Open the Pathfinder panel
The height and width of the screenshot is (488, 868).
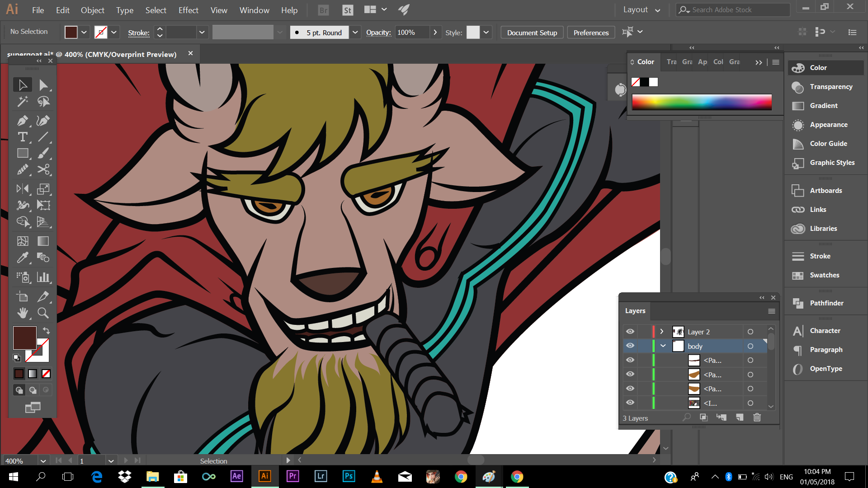[x=826, y=303]
